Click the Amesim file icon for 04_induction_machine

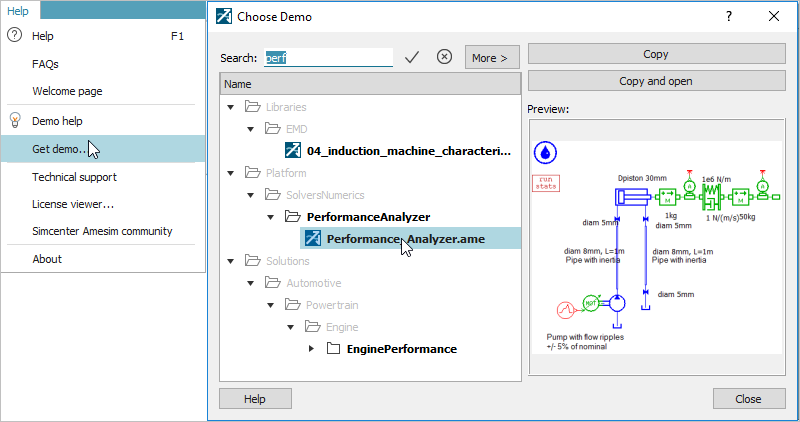(x=293, y=151)
